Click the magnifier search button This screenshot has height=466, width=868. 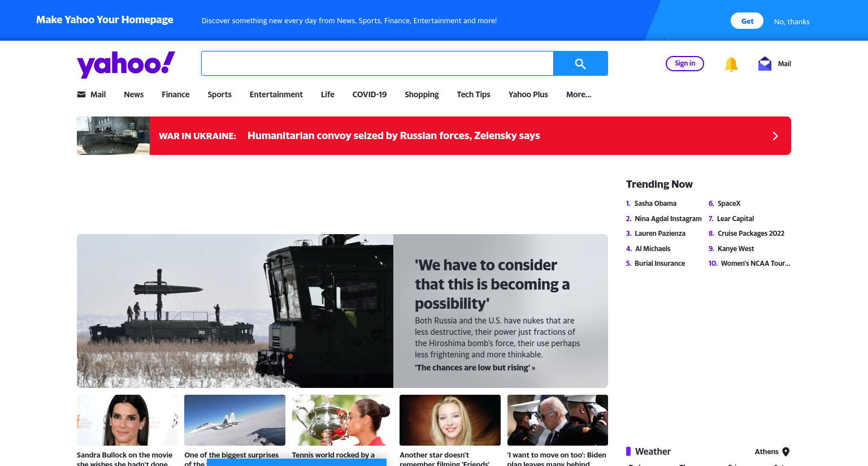click(580, 63)
